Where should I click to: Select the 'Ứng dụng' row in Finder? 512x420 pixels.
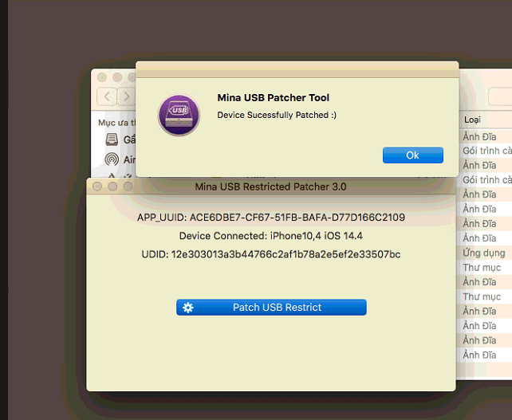point(484,253)
